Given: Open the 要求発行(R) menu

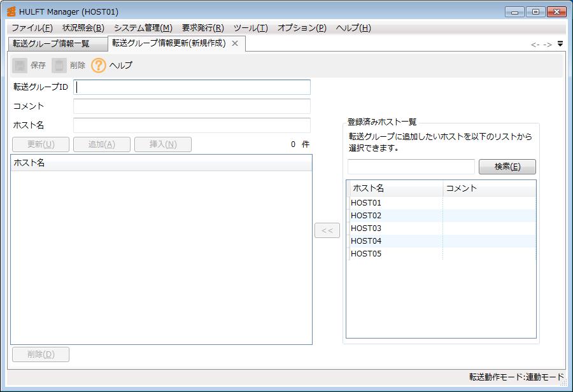Looking at the screenshot, I should tap(202, 28).
